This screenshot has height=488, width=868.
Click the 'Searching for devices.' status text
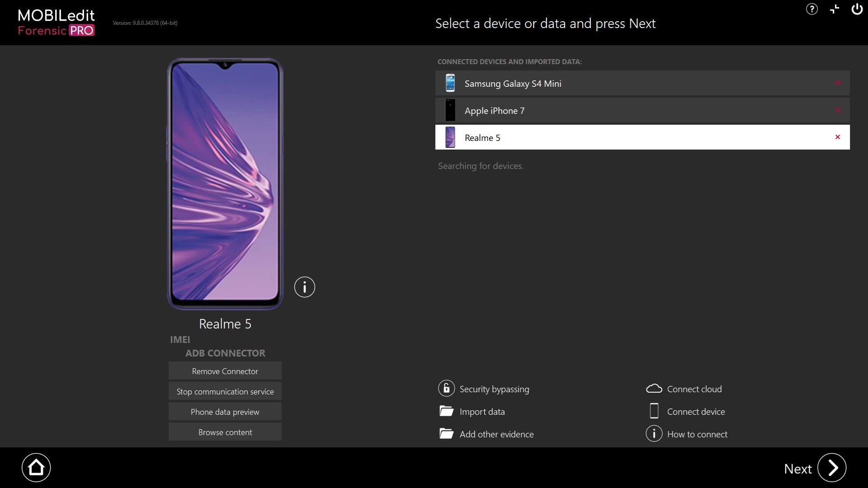tap(481, 166)
